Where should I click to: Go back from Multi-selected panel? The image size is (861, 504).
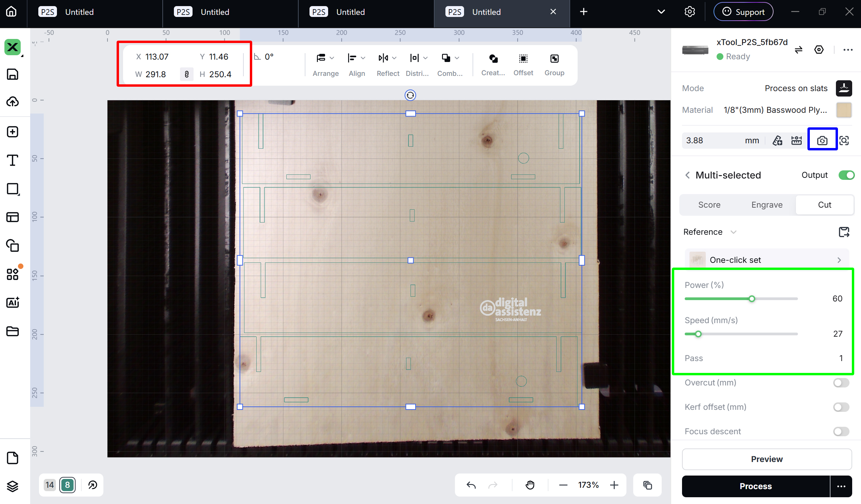(687, 175)
